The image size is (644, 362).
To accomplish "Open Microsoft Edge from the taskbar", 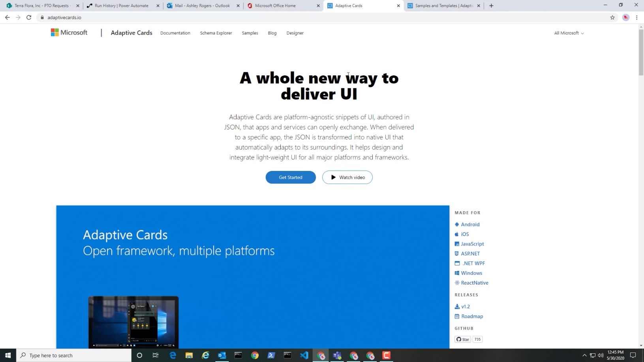I will (173, 355).
